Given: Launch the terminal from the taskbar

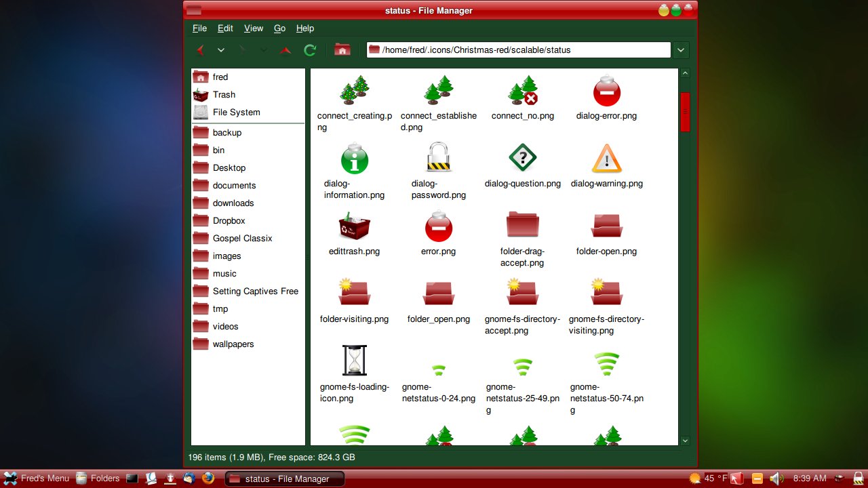Looking at the screenshot, I should coord(132,479).
